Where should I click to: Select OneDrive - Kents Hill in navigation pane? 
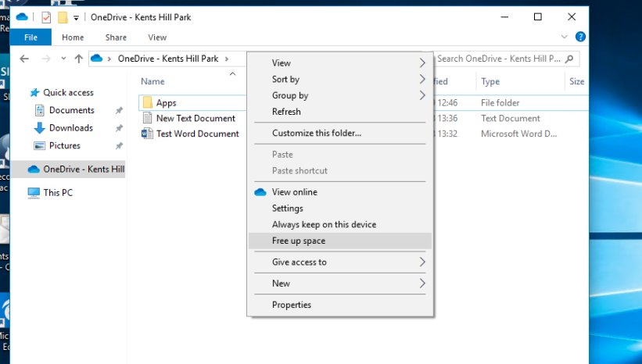pos(68,170)
